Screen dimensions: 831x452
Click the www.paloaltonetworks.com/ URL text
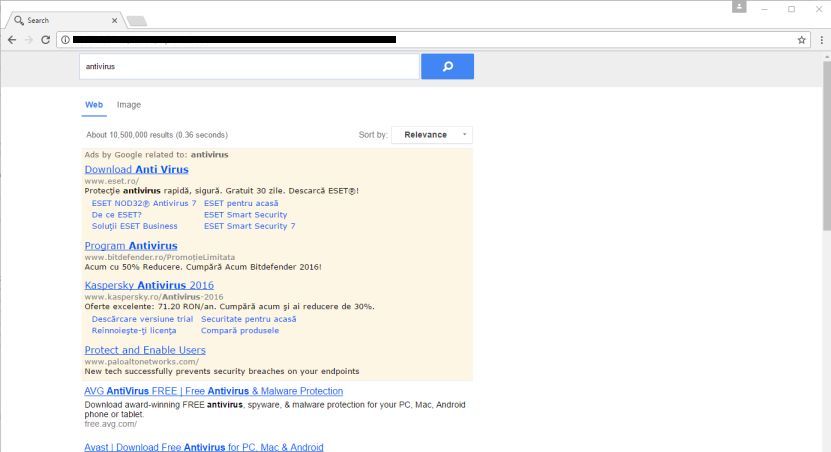tap(142, 361)
